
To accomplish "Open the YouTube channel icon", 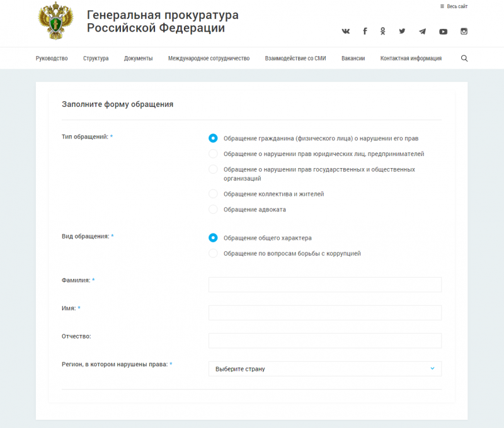I will tap(444, 31).
